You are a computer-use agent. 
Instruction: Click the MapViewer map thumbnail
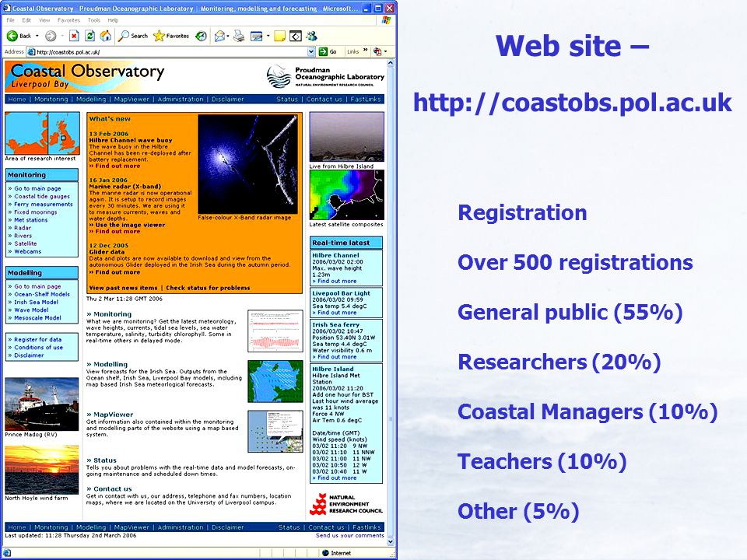tap(275, 431)
